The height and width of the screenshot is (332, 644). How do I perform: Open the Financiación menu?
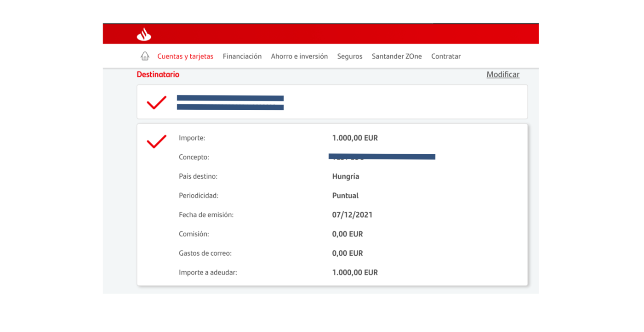tap(242, 56)
